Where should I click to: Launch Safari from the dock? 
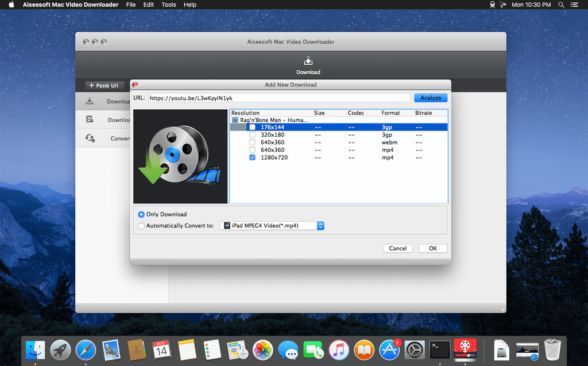point(86,349)
